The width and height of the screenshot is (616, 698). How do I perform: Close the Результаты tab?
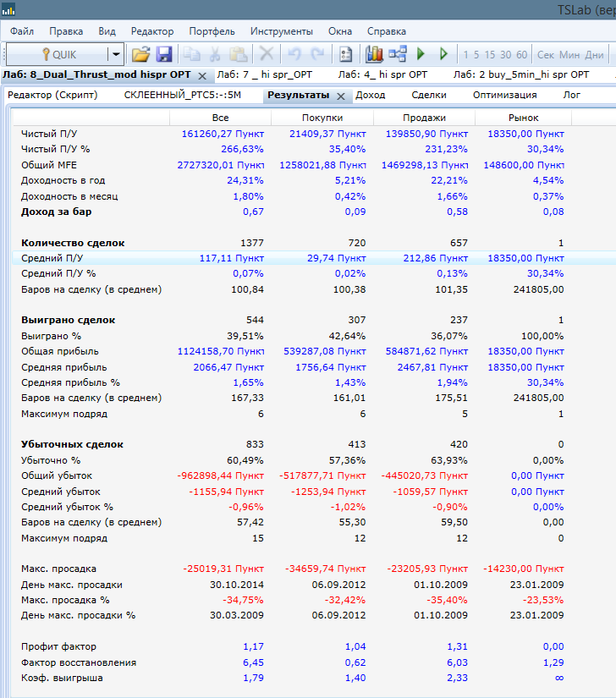click(341, 96)
